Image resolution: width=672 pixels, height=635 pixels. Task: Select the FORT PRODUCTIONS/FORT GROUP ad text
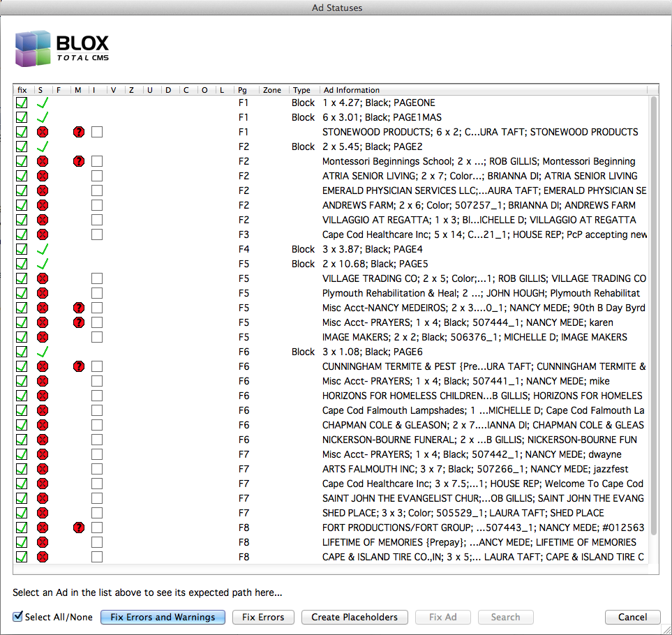pyautogui.click(x=484, y=528)
